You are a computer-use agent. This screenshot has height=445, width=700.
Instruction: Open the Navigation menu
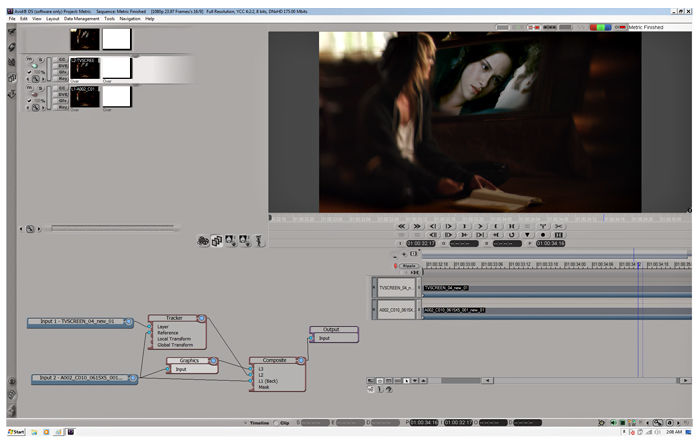tap(130, 19)
